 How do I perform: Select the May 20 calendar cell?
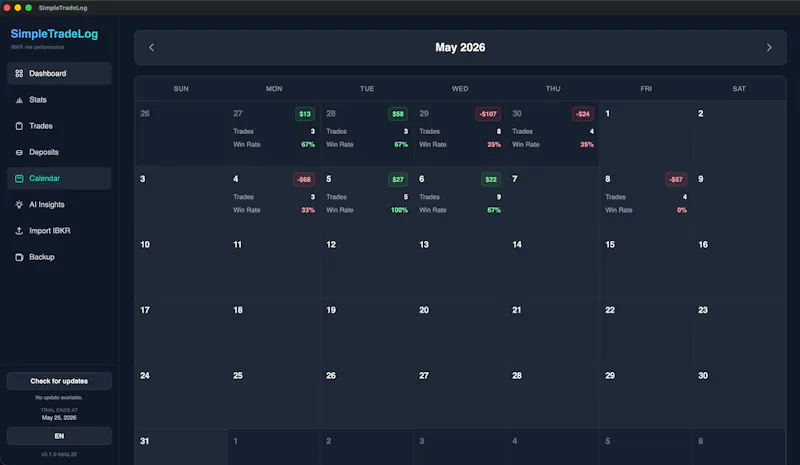pos(460,329)
